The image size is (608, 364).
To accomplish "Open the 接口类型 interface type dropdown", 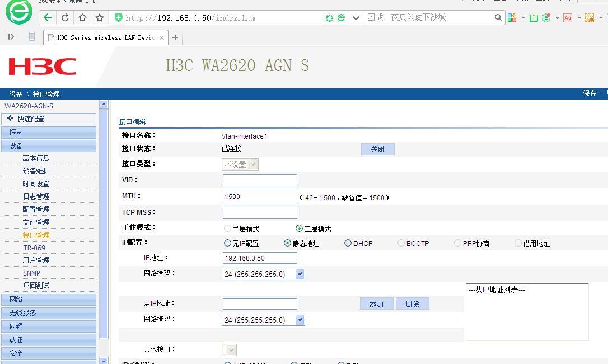I will point(240,164).
